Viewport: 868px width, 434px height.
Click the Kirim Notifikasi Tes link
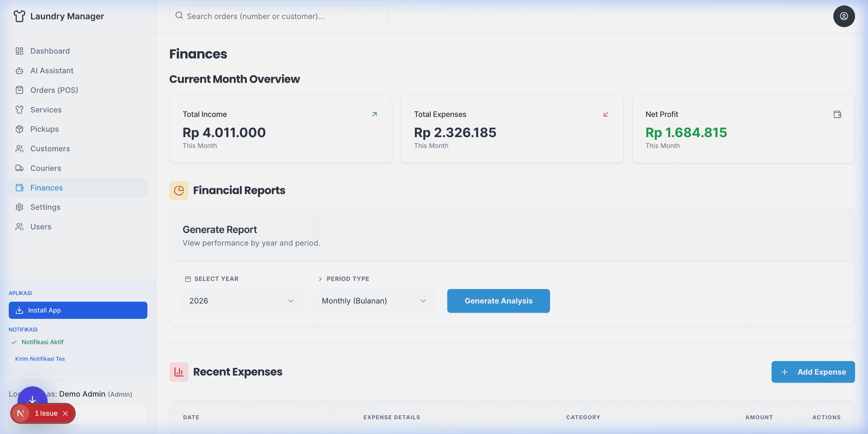pyautogui.click(x=40, y=359)
